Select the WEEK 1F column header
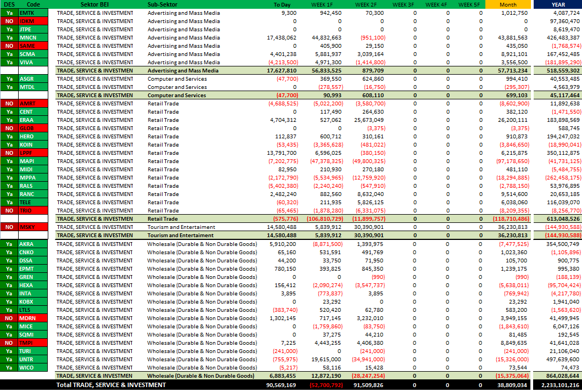 click(322, 4)
